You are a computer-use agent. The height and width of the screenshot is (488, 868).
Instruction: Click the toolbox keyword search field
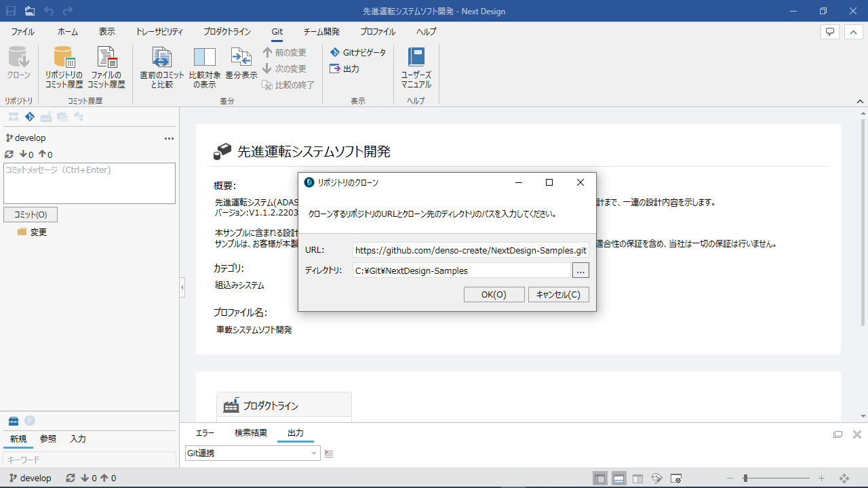tap(90, 460)
